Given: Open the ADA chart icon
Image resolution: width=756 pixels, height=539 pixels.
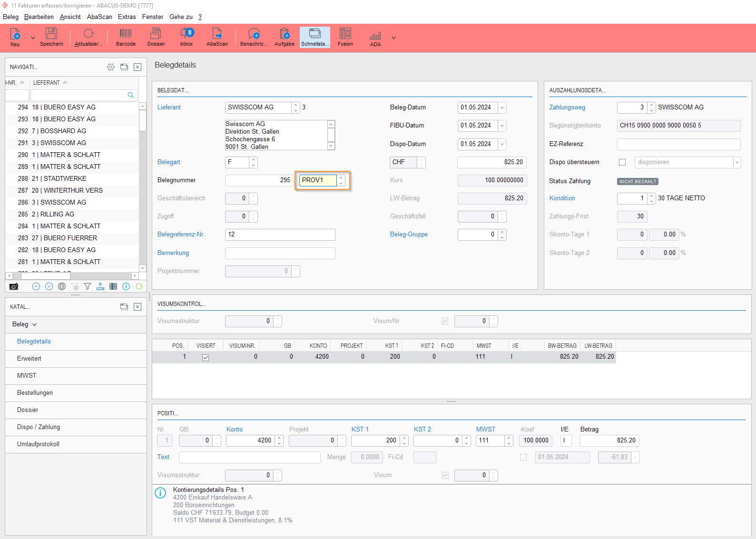Looking at the screenshot, I should pos(375,37).
